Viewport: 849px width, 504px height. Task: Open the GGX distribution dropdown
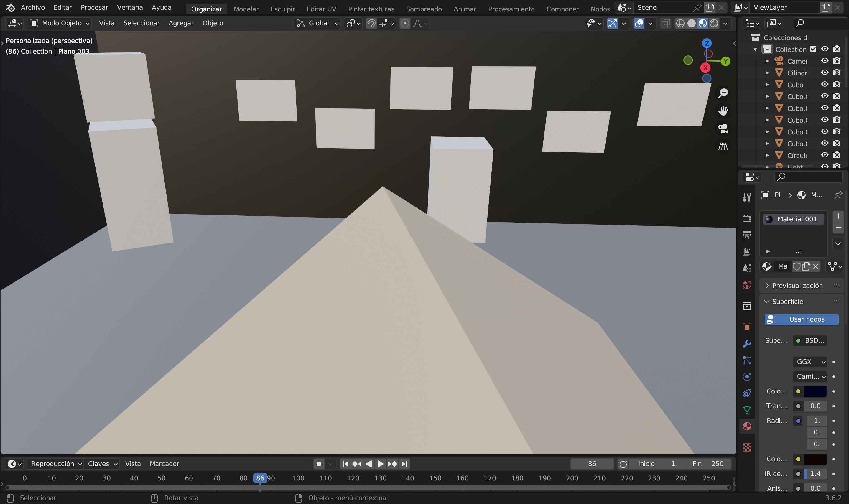pyautogui.click(x=809, y=362)
